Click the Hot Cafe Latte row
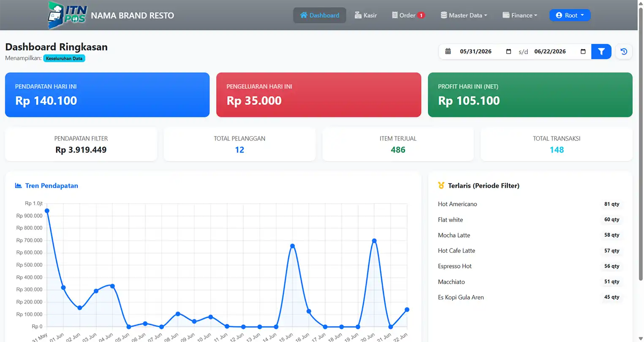The image size is (644, 342). pos(530,251)
